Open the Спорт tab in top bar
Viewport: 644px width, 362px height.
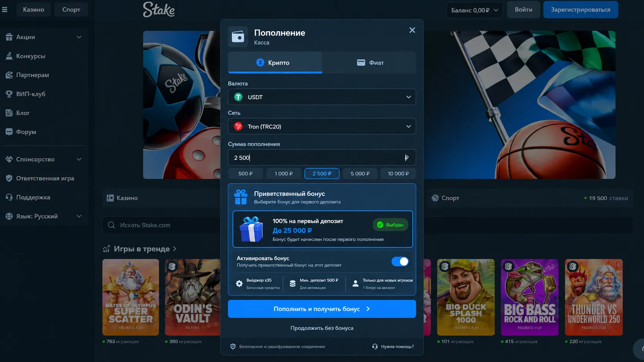pos(71,10)
